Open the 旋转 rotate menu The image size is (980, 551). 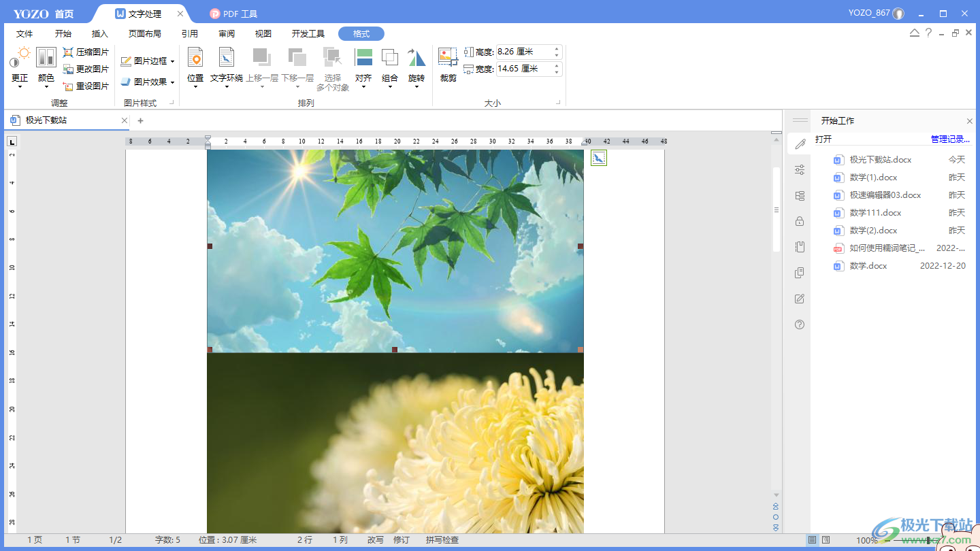(416, 67)
